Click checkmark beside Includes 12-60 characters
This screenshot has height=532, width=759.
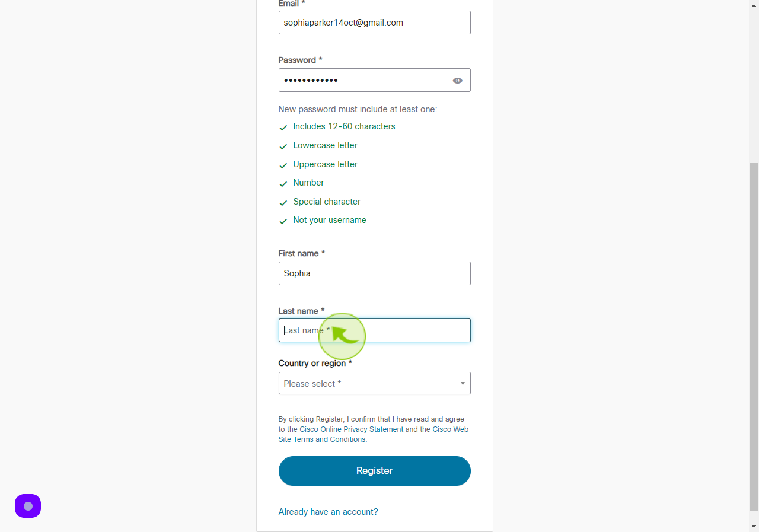click(283, 128)
